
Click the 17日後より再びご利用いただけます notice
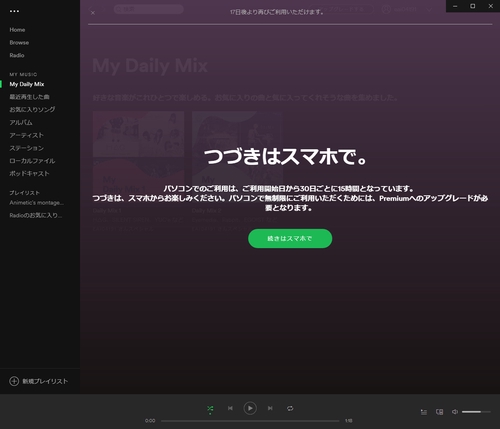click(x=277, y=12)
